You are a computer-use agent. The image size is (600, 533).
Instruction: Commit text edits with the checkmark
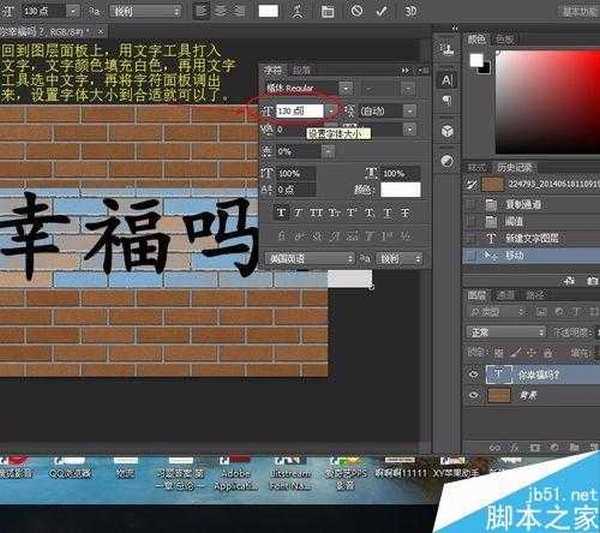point(381,11)
